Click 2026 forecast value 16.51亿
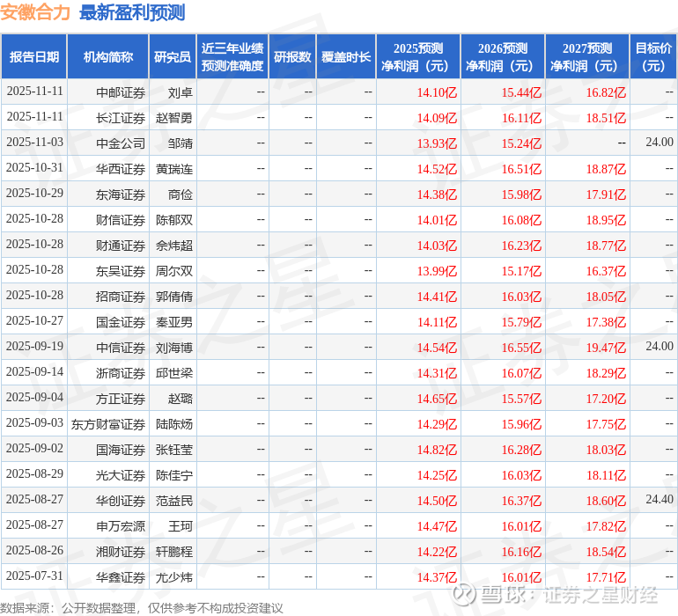Screen dimensions: 678x616 (521, 169)
